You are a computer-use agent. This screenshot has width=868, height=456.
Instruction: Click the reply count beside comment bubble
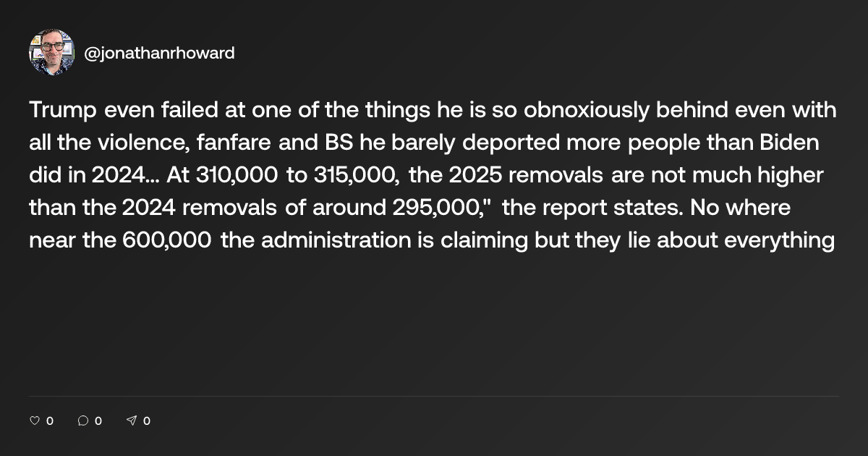tap(98, 421)
